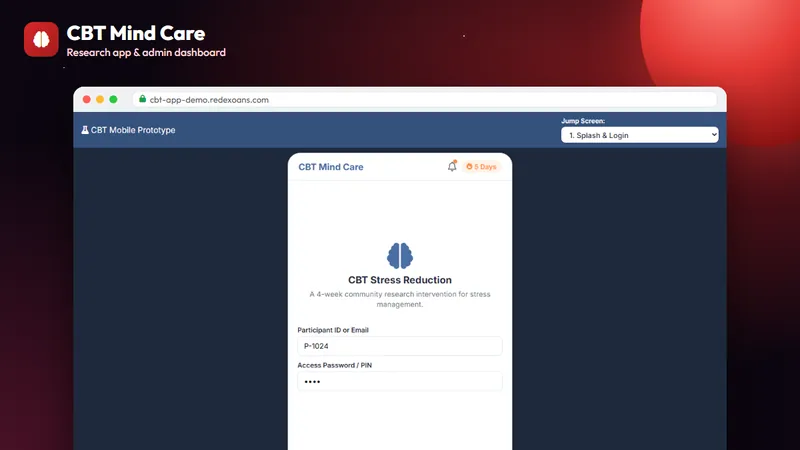The width and height of the screenshot is (800, 450).
Task: Click the flask icon beside CBT Mobile Prototype
Action: [x=85, y=130]
